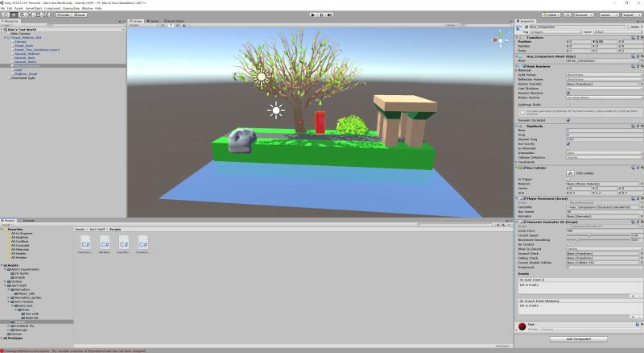
Task: Open the Layers dropdown
Action: point(606,15)
